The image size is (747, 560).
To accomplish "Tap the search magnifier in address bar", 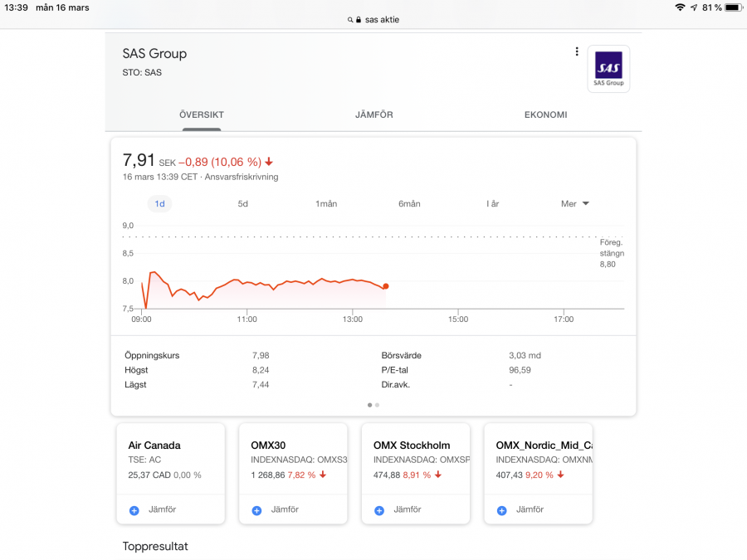I will pos(352,20).
